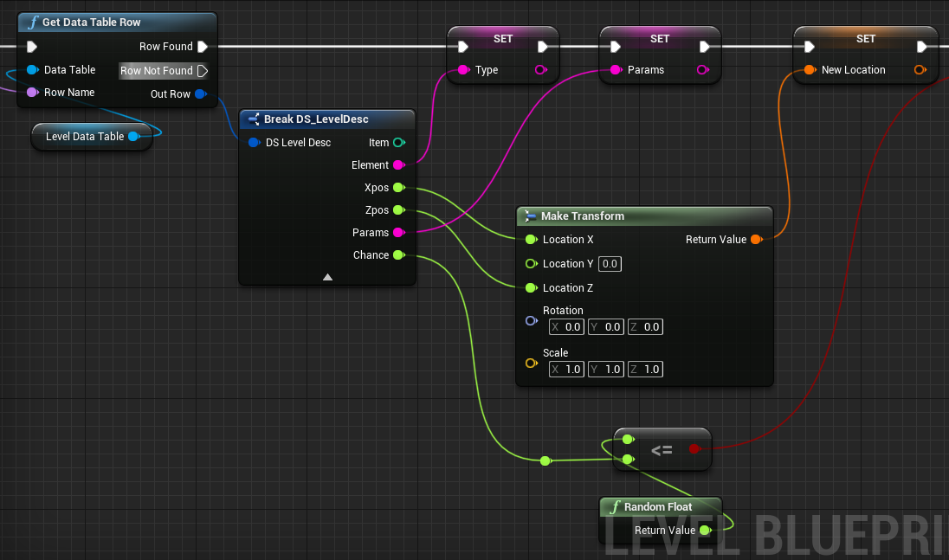Select the Data Table input pin
Screen dimensions: 949x560
point(33,69)
